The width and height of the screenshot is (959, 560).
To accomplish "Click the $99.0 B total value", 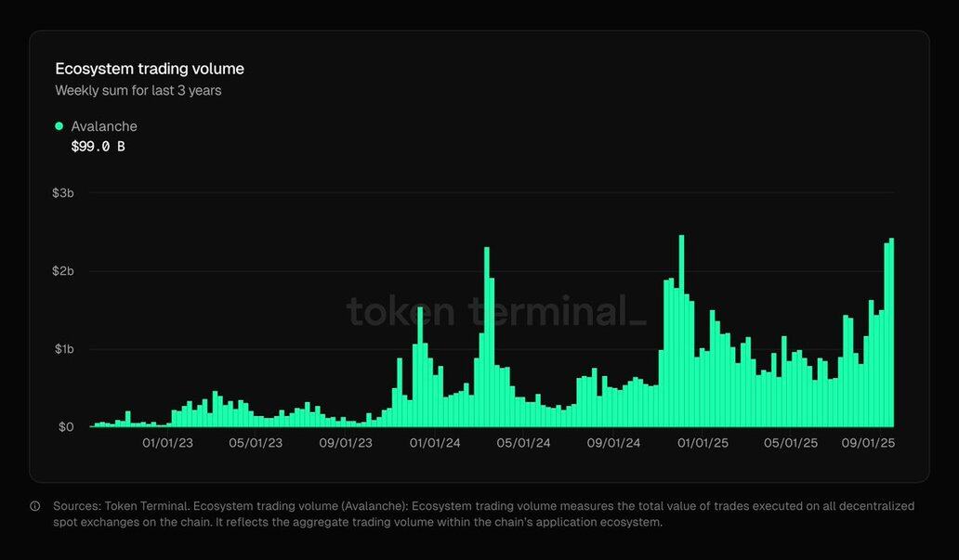I will [98, 146].
